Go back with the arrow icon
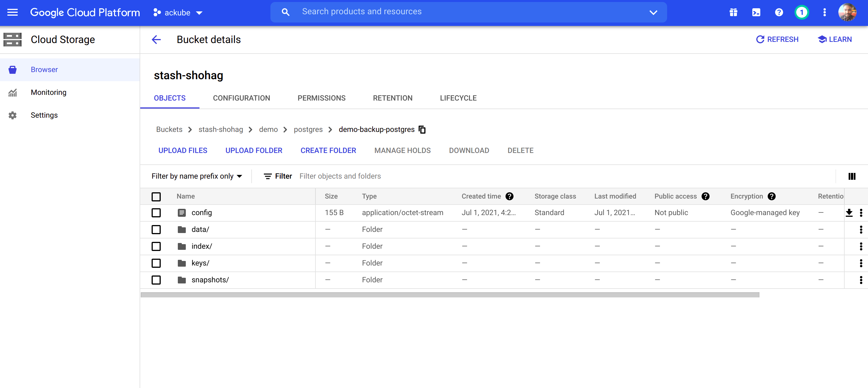Viewport: 868px width, 388px height. [156, 40]
